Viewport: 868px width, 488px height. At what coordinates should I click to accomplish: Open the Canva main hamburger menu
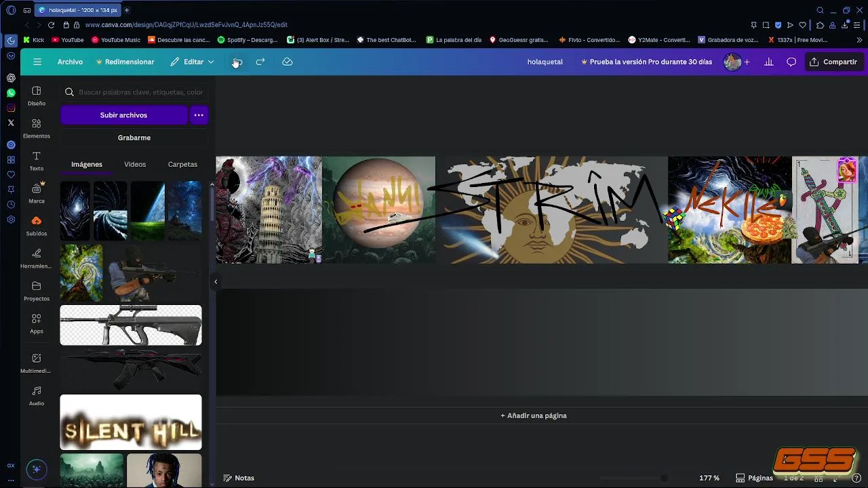pos(37,62)
